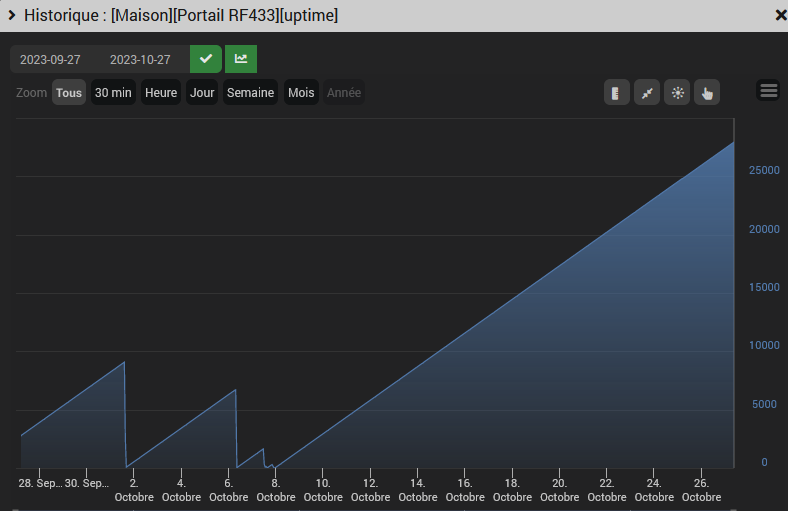Select the Tous zoom range
The width and height of the screenshot is (788, 511).
(69, 92)
